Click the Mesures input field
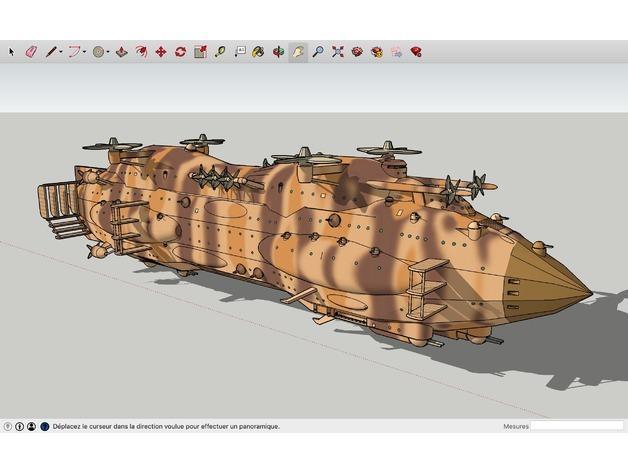This screenshot has height=472, width=628. (575, 426)
